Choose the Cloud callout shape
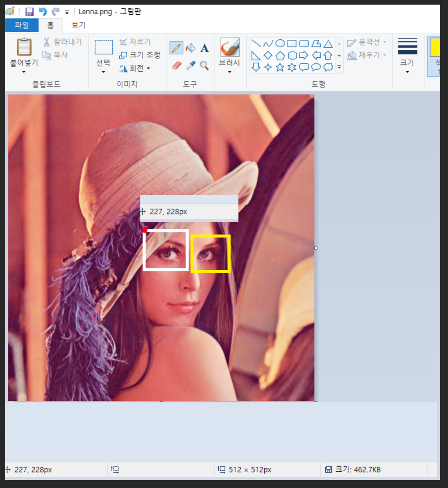Screen dimensions: 448x488 [x=328, y=67]
